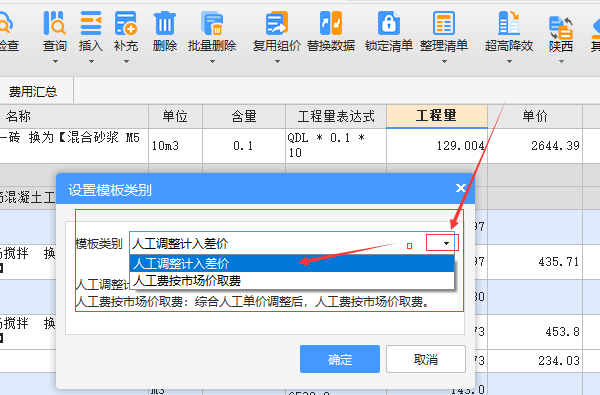Select the 混合砂浆 M5 name cell
Screen dimensions: 600x395
(x=74, y=146)
